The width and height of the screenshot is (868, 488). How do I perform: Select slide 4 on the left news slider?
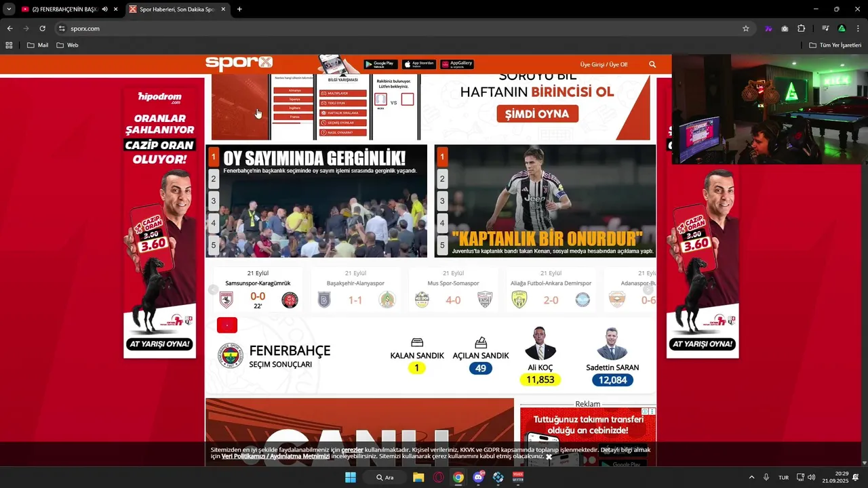[214, 223]
